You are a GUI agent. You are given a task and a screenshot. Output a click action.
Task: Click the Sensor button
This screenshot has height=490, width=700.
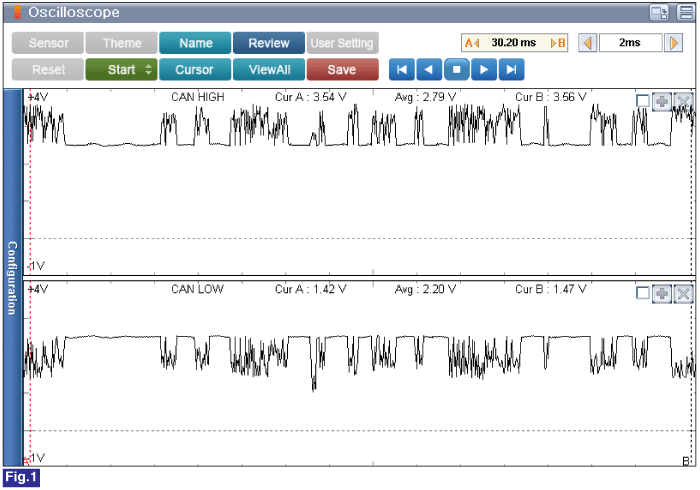48,43
